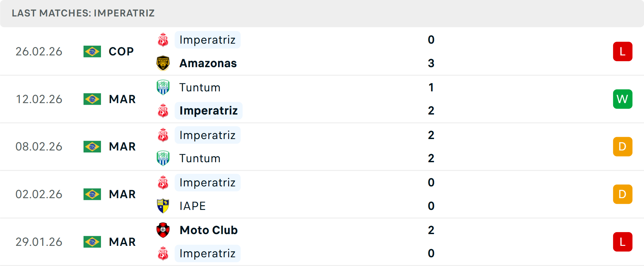Click the L badge for Moto Club match
Viewport: 644px width, 266px height.
(x=623, y=242)
